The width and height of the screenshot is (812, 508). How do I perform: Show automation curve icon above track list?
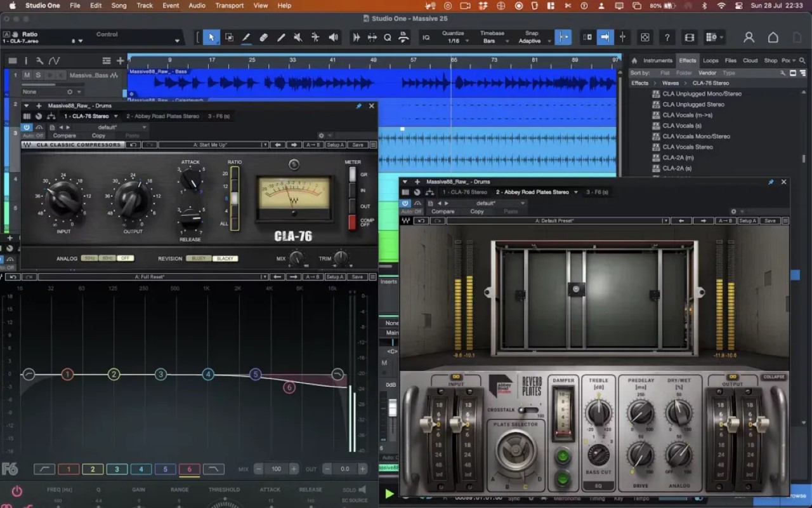[55, 61]
